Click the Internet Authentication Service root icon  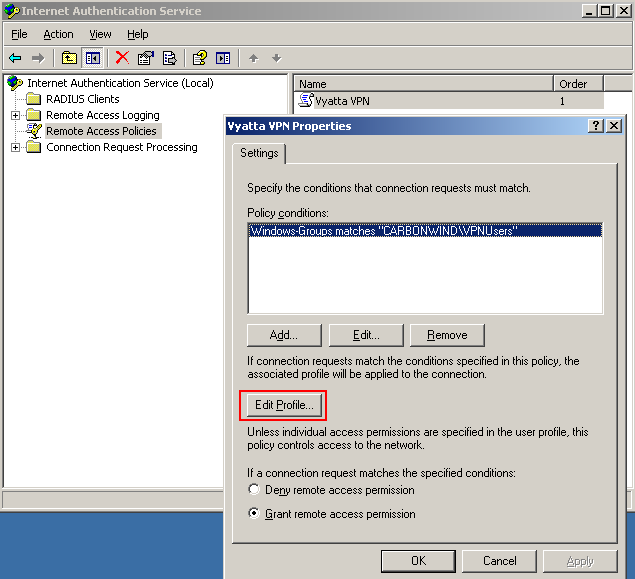pos(15,83)
